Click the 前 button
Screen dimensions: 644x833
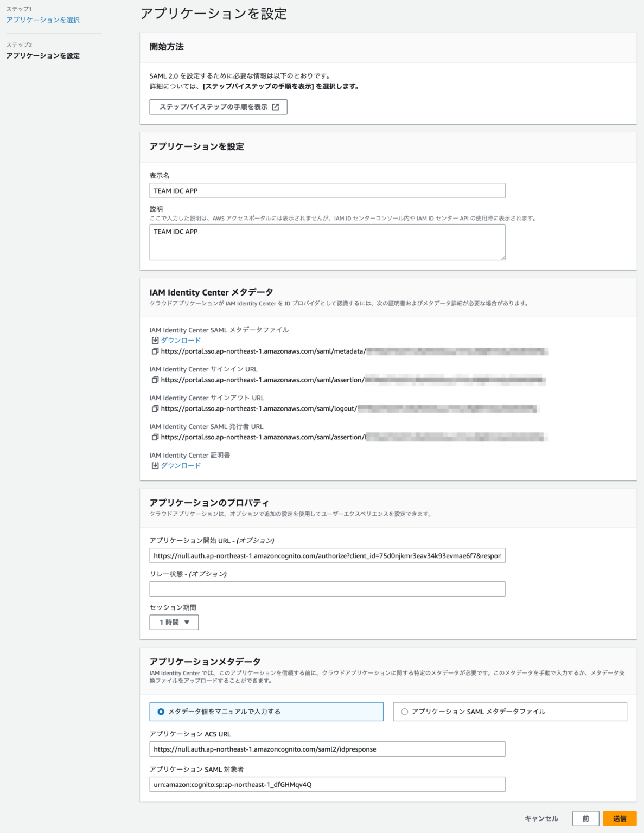pos(586,818)
